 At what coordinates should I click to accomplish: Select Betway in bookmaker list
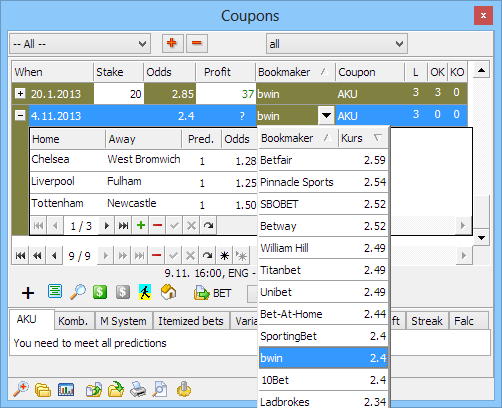click(323, 226)
